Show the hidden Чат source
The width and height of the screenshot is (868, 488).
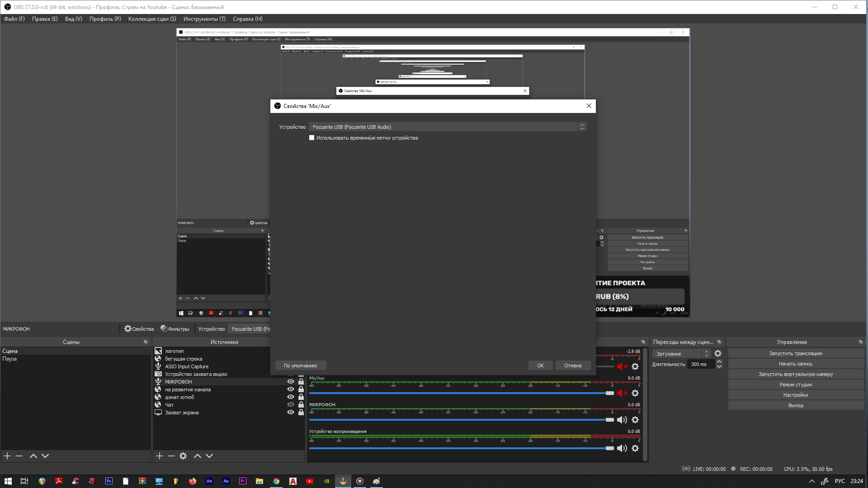291,405
